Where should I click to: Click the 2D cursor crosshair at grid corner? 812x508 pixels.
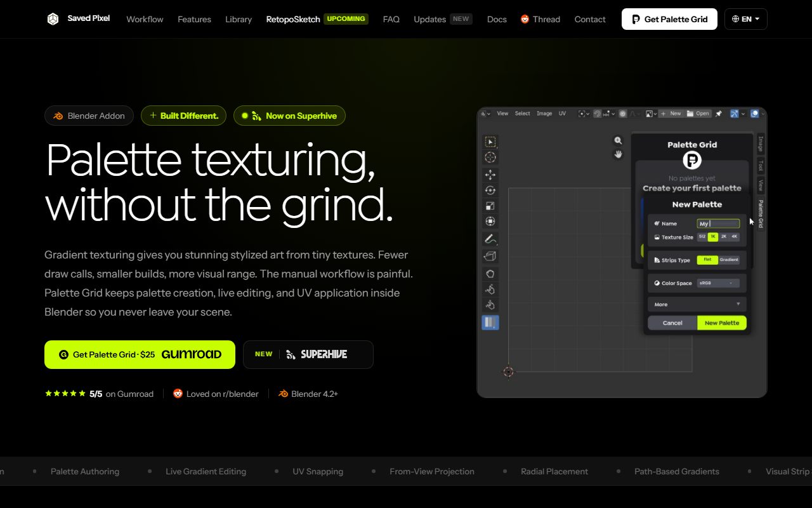pos(508,371)
